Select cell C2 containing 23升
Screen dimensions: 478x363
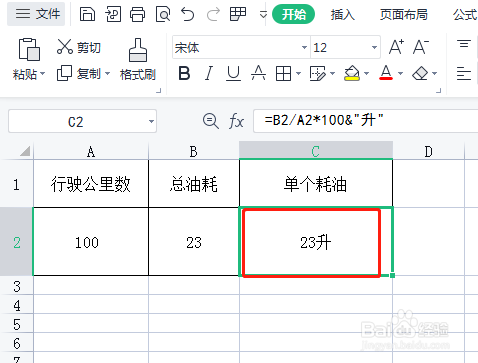click(x=316, y=242)
